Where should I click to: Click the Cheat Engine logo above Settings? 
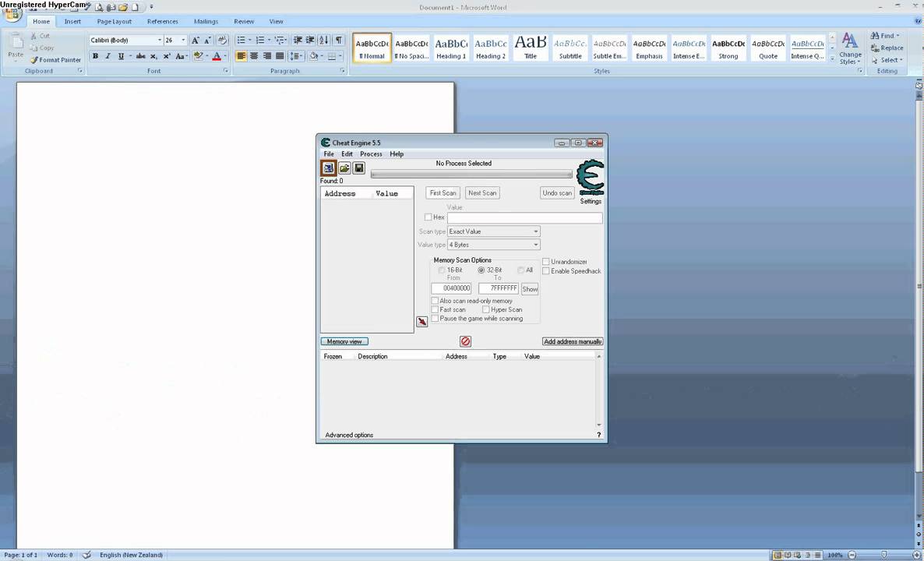[590, 178]
